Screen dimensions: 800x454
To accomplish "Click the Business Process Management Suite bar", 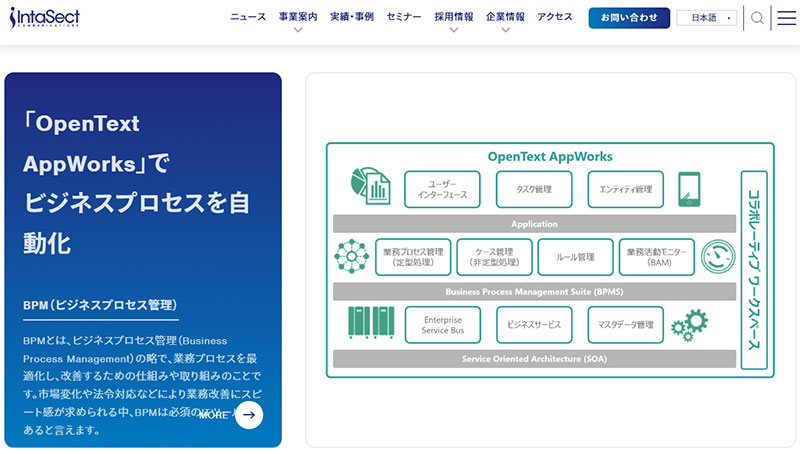I will (534, 292).
